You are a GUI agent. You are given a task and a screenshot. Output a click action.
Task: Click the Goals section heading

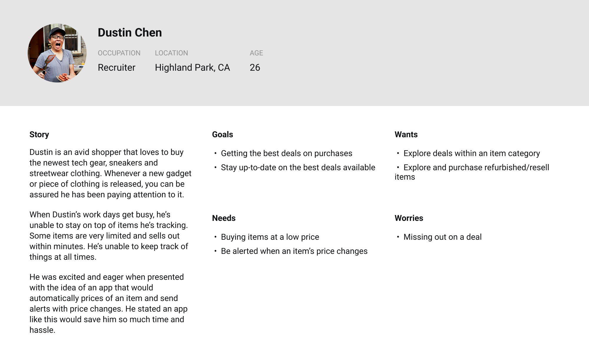pos(223,135)
